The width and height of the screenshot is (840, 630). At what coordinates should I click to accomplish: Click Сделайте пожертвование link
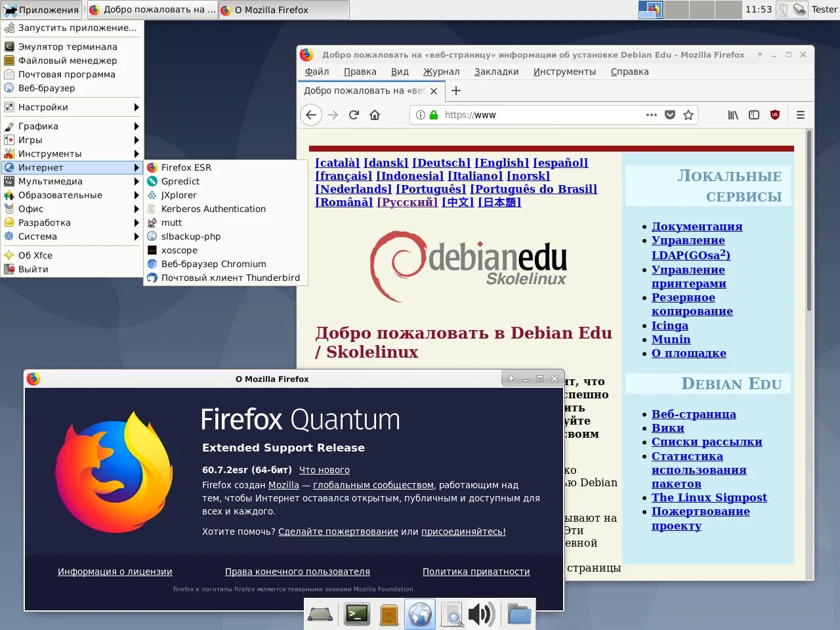338,532
